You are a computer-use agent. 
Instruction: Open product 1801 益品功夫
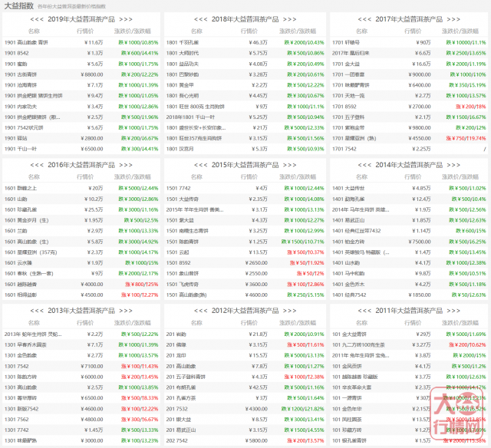click(x=183, y=64)
